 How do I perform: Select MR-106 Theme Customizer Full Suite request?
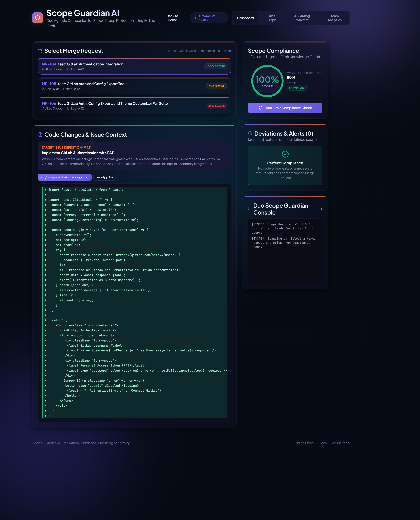coord(134,106)
